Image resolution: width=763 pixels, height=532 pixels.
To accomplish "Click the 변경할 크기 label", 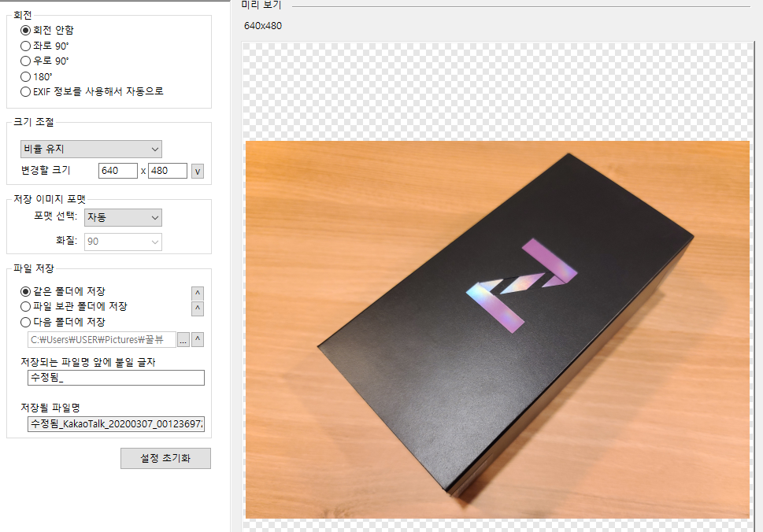I will 46,170.
